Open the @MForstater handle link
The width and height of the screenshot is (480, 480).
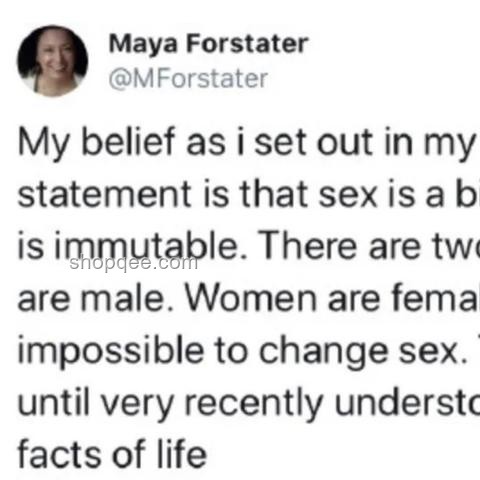tap(188, 79)
